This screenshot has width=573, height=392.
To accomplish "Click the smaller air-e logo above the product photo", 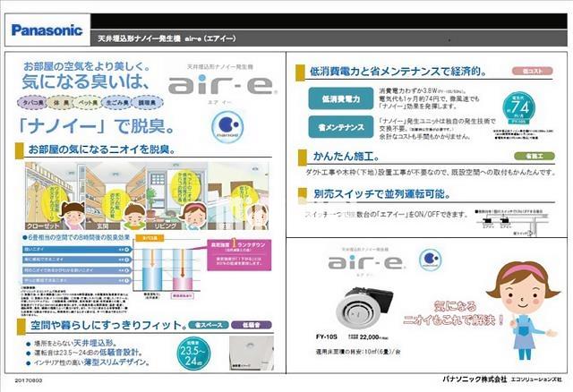I will coord(366,262).
